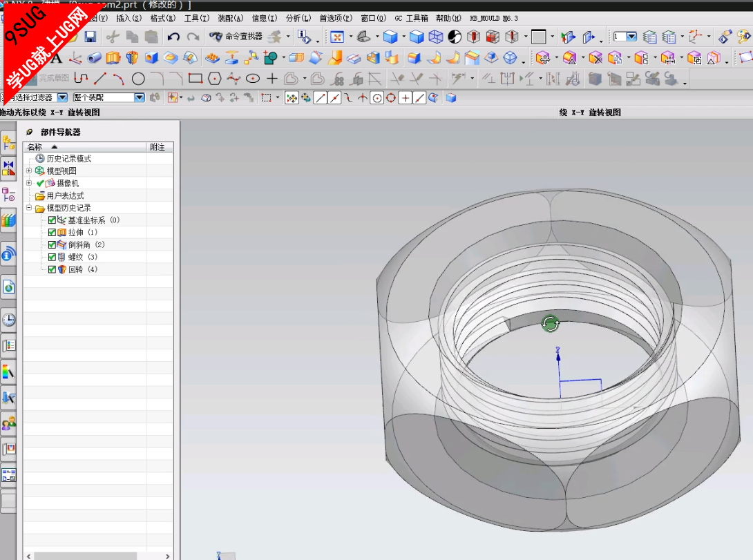Select the sketch Rectangle tool

tap(196, 78)
